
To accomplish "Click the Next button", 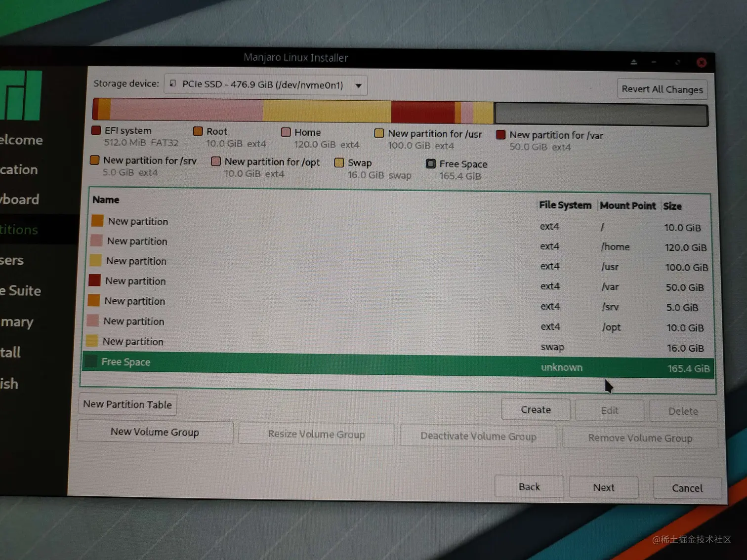I will (604, 487).
